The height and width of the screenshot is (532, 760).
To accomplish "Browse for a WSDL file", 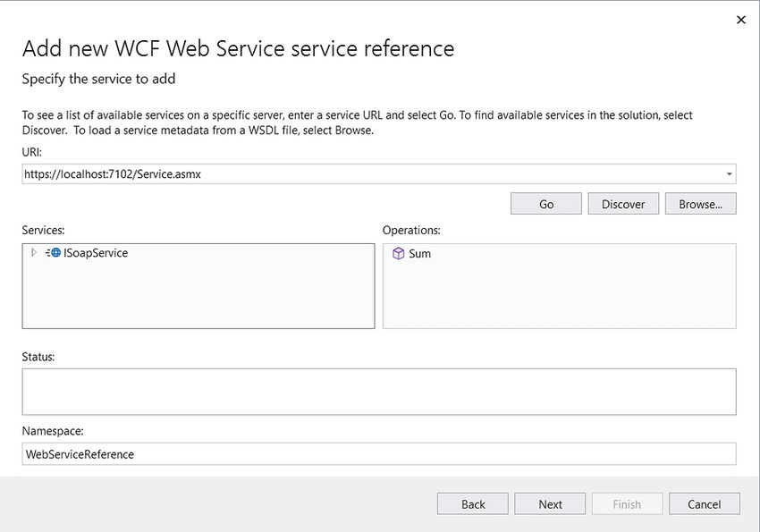I will pyautogui.click(x=700, y=204).
